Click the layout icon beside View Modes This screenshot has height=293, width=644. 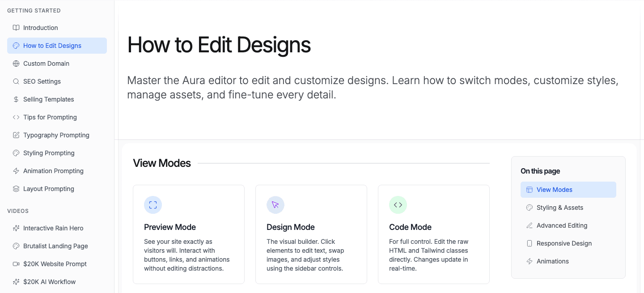click(530, 190)
